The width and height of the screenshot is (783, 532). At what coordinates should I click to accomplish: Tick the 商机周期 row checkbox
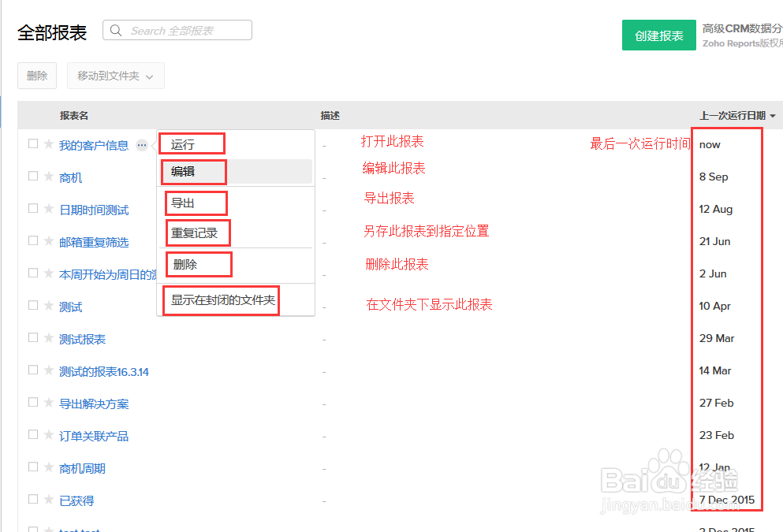(x=33, y=467)
